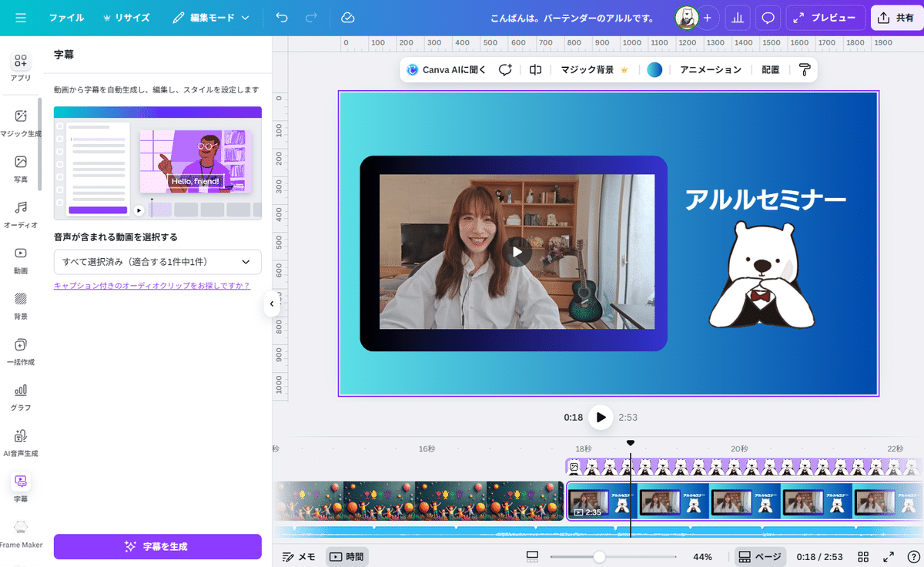Toggle the ページ view at the bottom right
The width and height of the screenshot is (924, 567).
pyautogui.click(x=759, y=556)
